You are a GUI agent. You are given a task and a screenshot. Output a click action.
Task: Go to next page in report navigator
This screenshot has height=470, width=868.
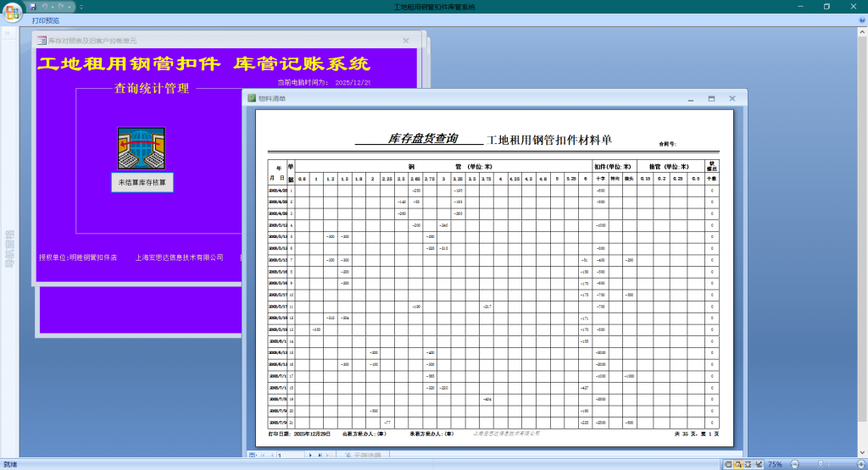point(310,456)
